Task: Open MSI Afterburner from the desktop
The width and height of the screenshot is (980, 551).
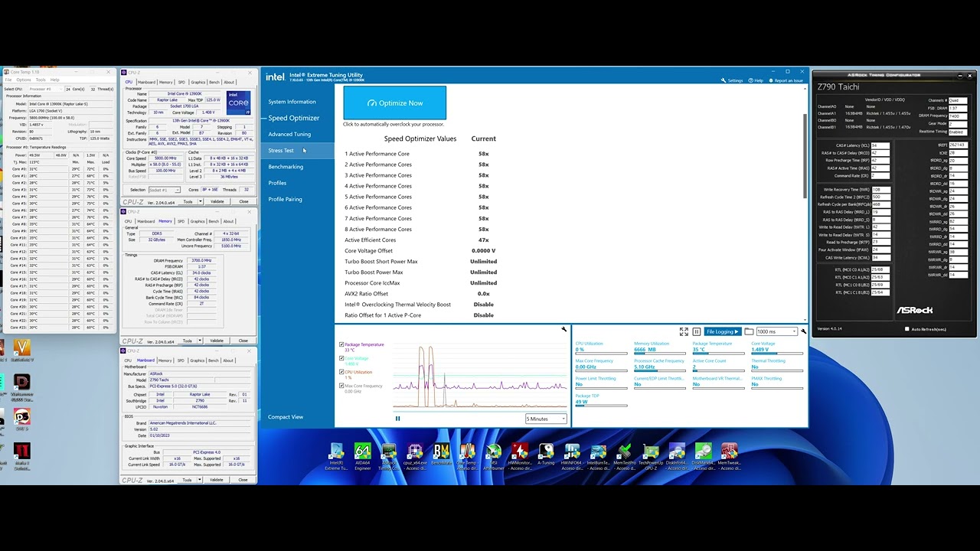Action: [x=493, y=456]
